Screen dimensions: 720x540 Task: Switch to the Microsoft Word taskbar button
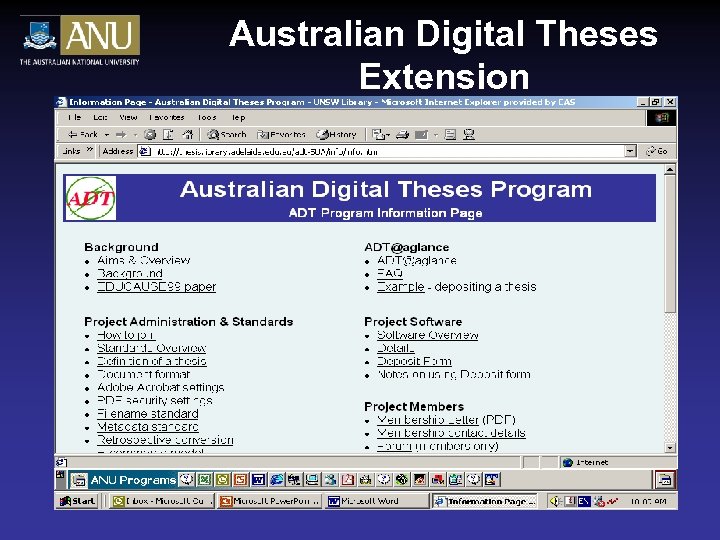377,501
